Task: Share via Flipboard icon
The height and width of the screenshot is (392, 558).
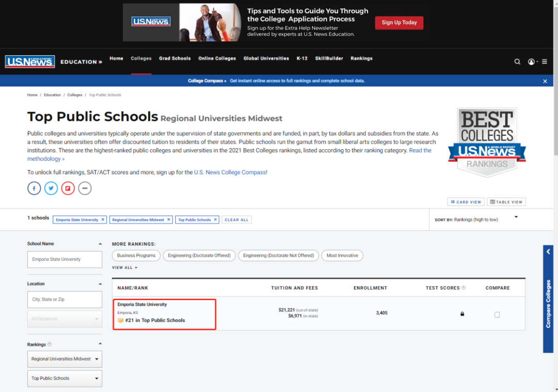Action: coord(68,189)
